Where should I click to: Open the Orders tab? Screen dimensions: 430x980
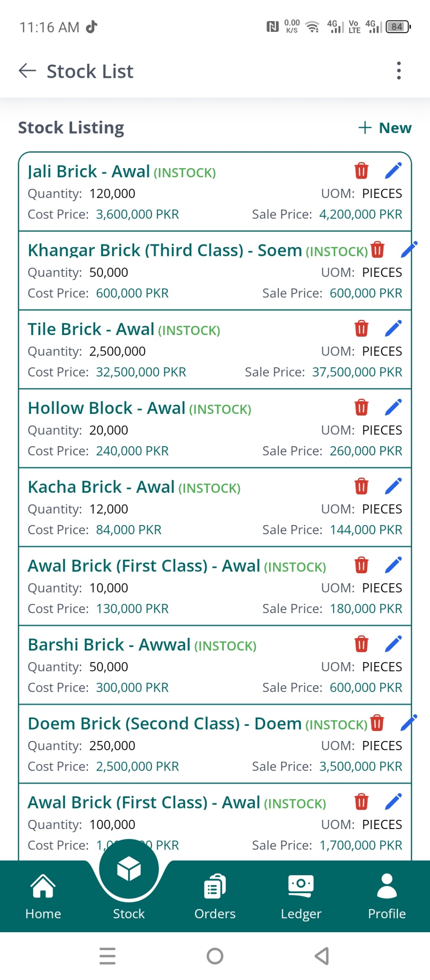[x=215, y=897]
